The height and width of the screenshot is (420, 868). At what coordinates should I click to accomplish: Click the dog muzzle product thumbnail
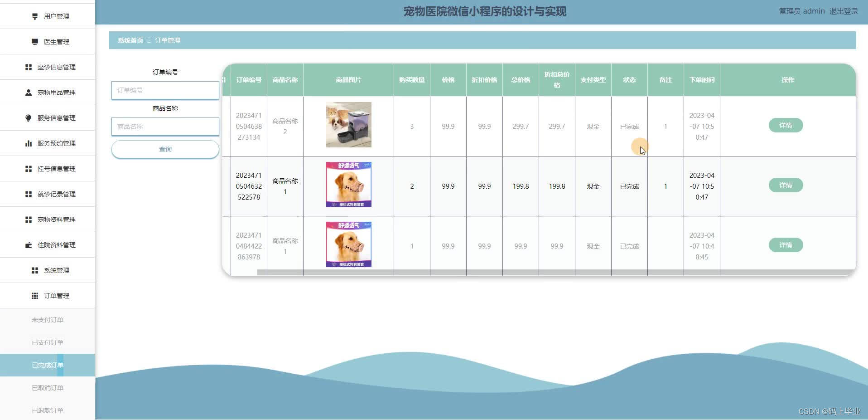coord(348,184)
